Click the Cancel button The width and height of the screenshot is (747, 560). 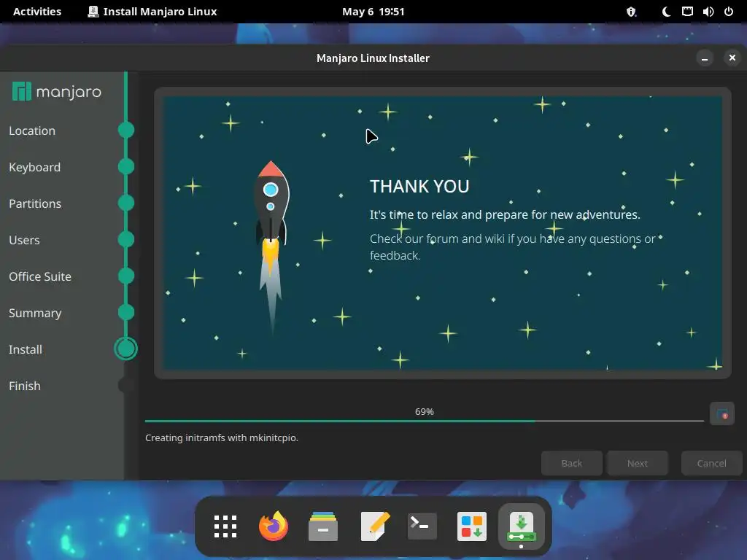[711, 463]
